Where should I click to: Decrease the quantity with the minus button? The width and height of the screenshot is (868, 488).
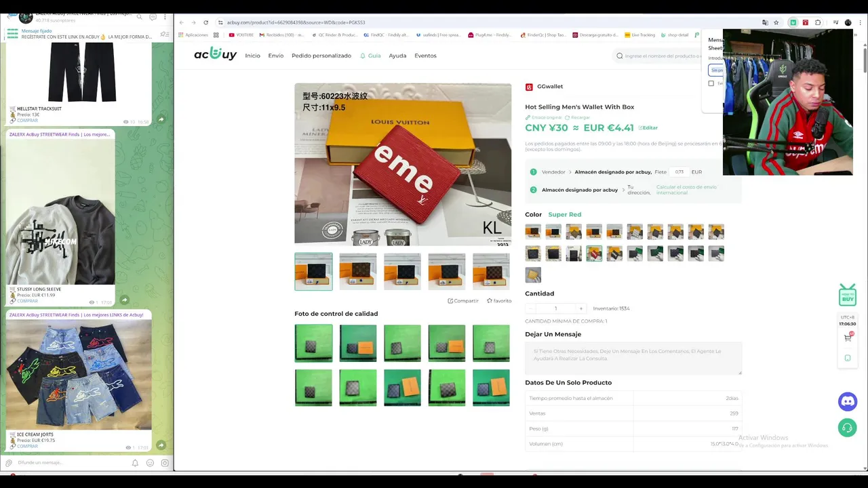(530, 308)
